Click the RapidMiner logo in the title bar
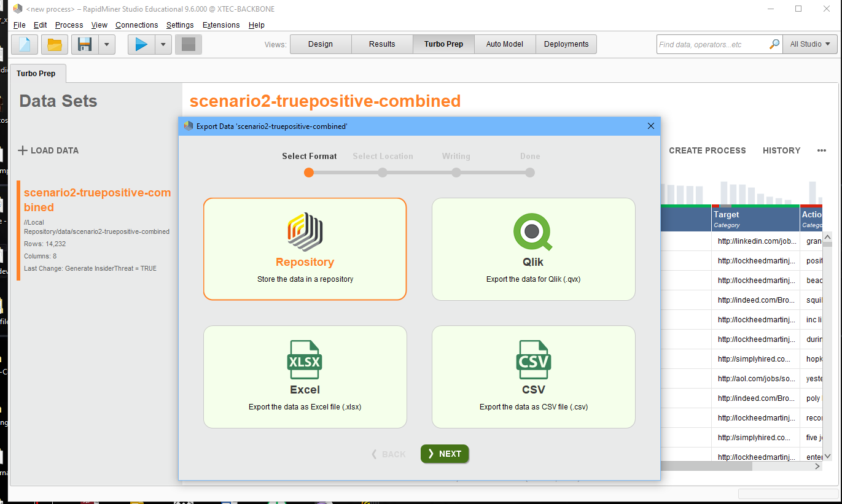 coord(18,9)
